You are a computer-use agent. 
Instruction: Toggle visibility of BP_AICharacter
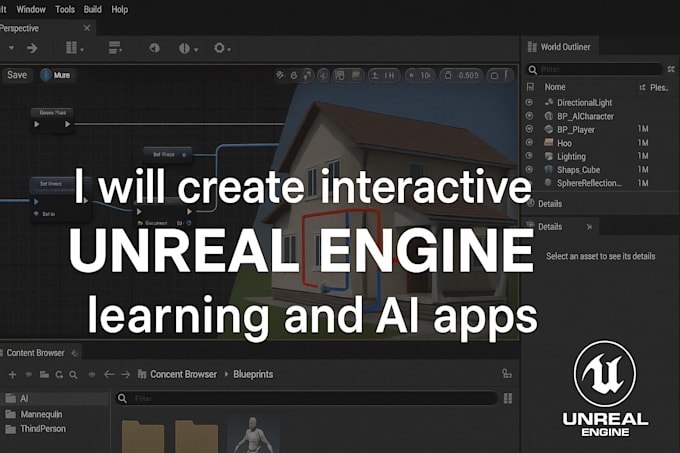(x=529, y=116)
